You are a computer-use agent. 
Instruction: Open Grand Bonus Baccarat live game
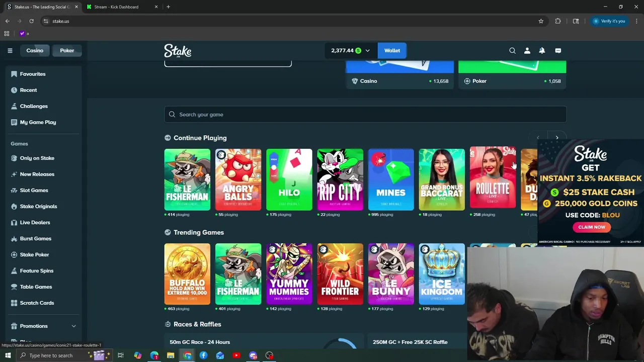coord(442,179)
